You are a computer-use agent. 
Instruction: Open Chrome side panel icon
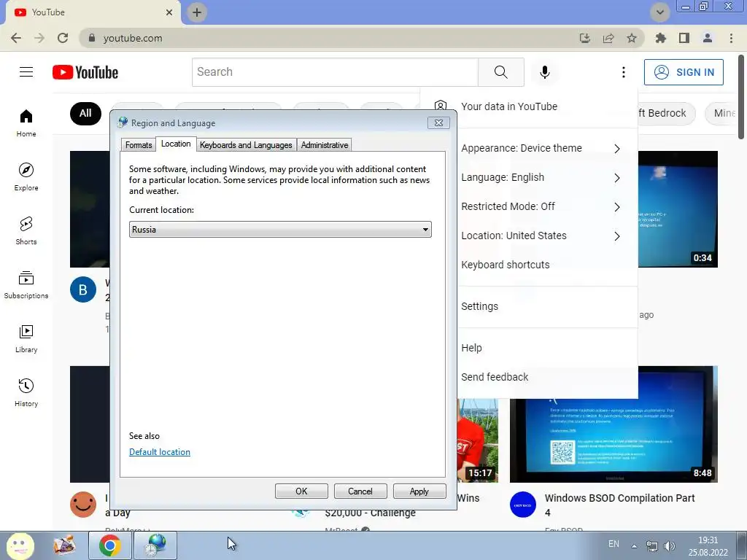pos(684,38)
